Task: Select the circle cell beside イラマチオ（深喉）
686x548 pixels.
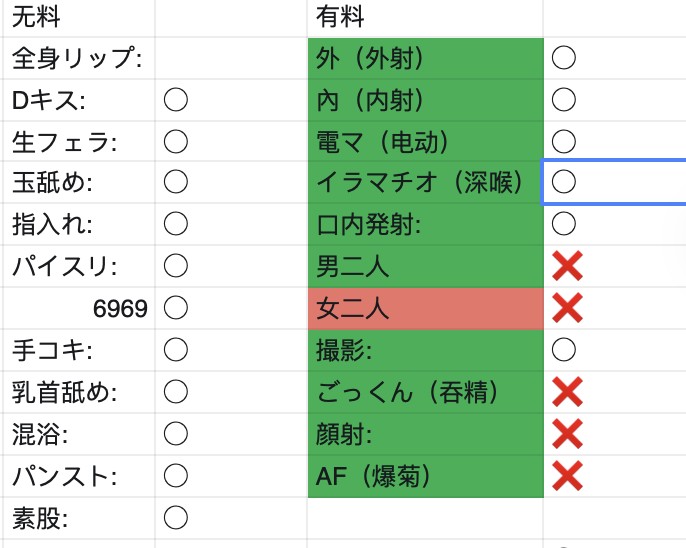Action: 614,182
